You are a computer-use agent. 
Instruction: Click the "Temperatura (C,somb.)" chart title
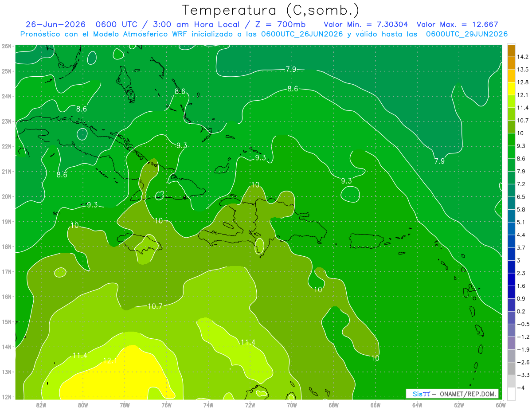[x=270, y=10]
